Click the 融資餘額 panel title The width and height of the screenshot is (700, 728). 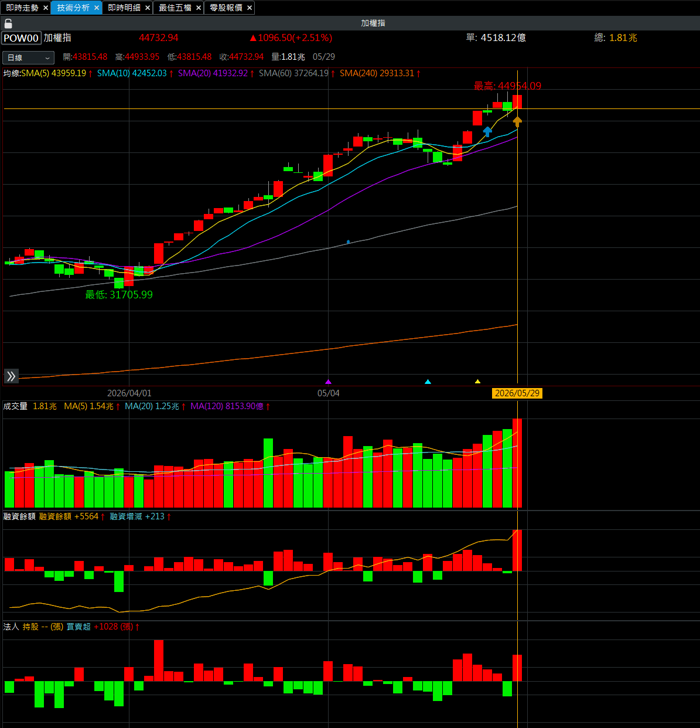coord(19,516)
